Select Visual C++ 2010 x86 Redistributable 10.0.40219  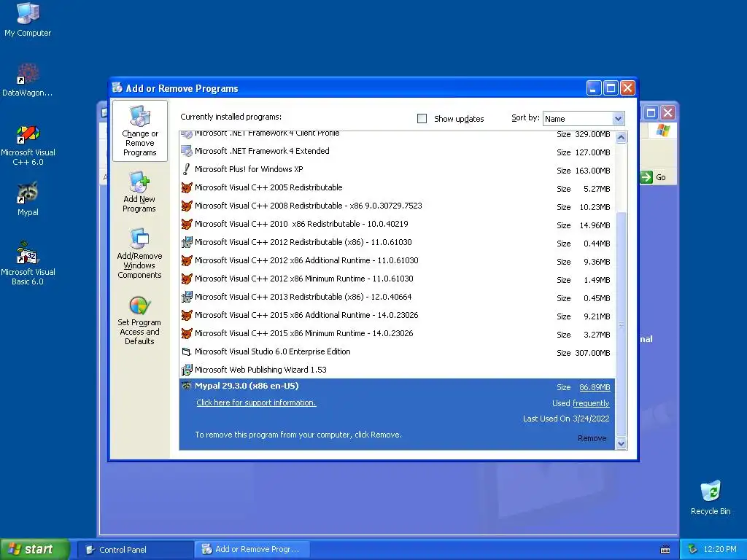[398, 225]
